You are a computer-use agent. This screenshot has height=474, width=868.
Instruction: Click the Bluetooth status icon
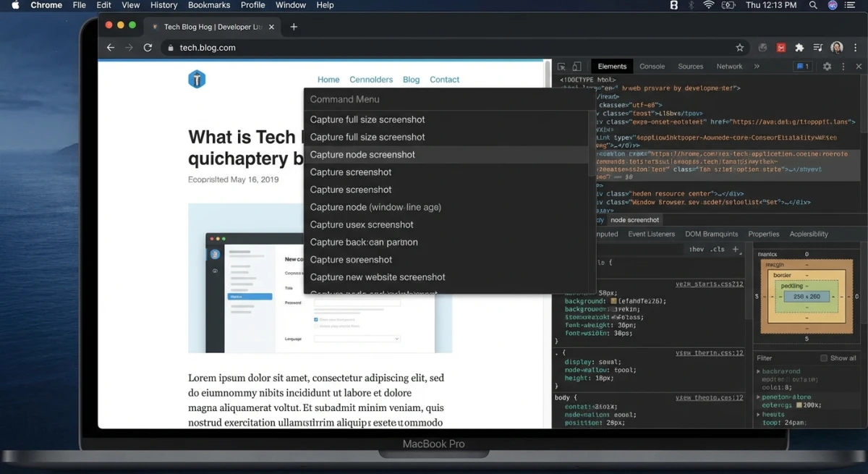point(691,5)
